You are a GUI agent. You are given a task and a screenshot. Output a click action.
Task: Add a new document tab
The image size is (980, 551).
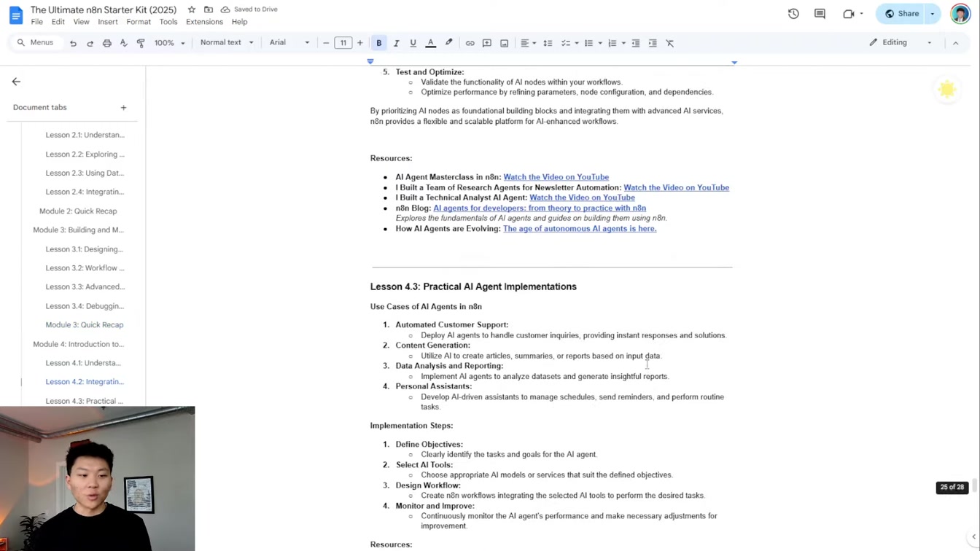click(x=123, y=107)
